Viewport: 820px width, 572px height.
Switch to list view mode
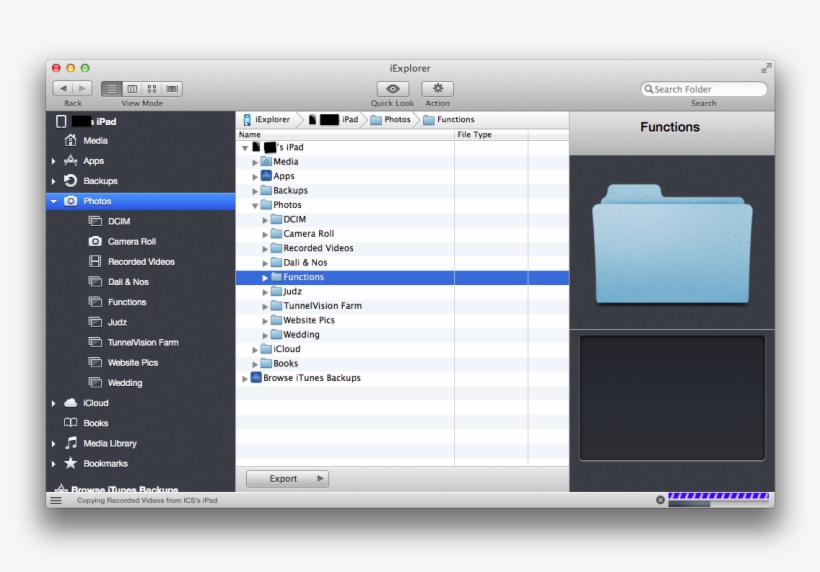(x=111, y=89)
